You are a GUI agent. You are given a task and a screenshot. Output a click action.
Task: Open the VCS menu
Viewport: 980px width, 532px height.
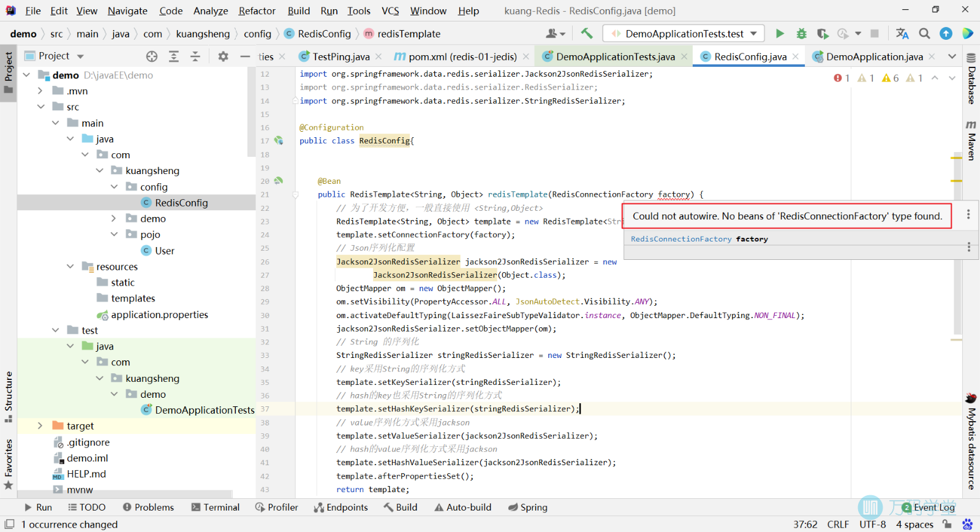point(390,10)
